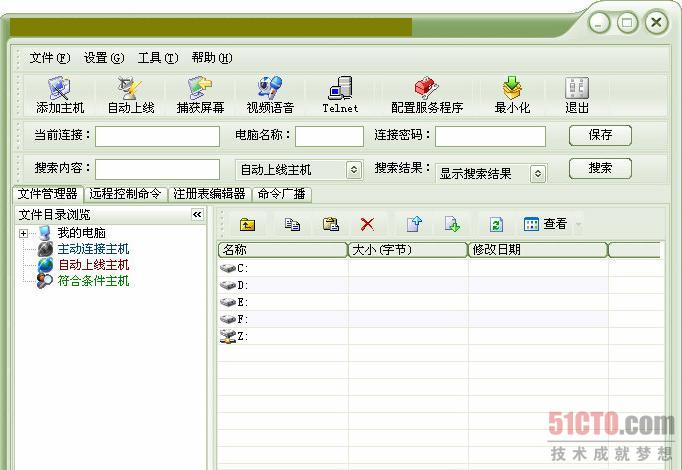Focus the 电脑名称 input field
The image size is (682, 470).
pos(329,137)
